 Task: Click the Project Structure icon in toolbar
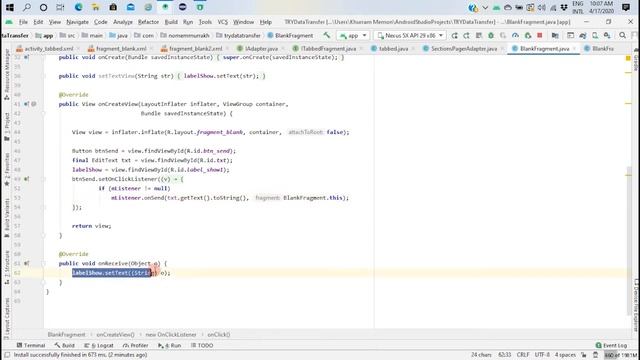[555, 36]
